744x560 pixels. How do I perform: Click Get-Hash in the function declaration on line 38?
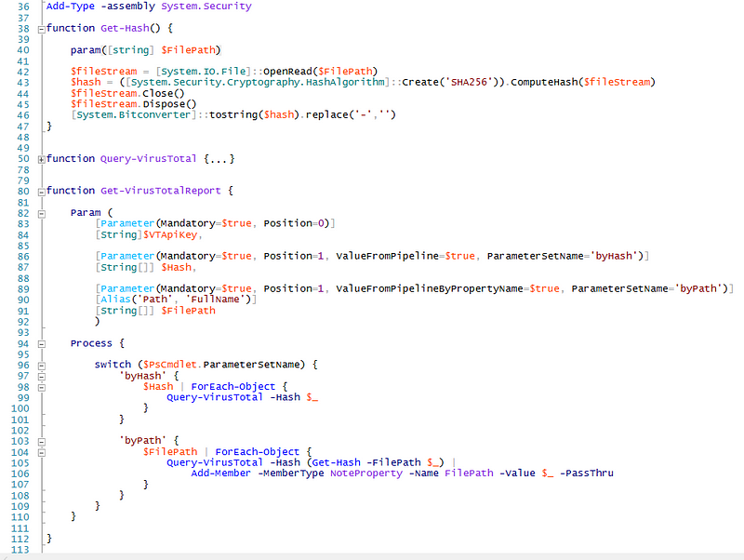pos(125,28)
